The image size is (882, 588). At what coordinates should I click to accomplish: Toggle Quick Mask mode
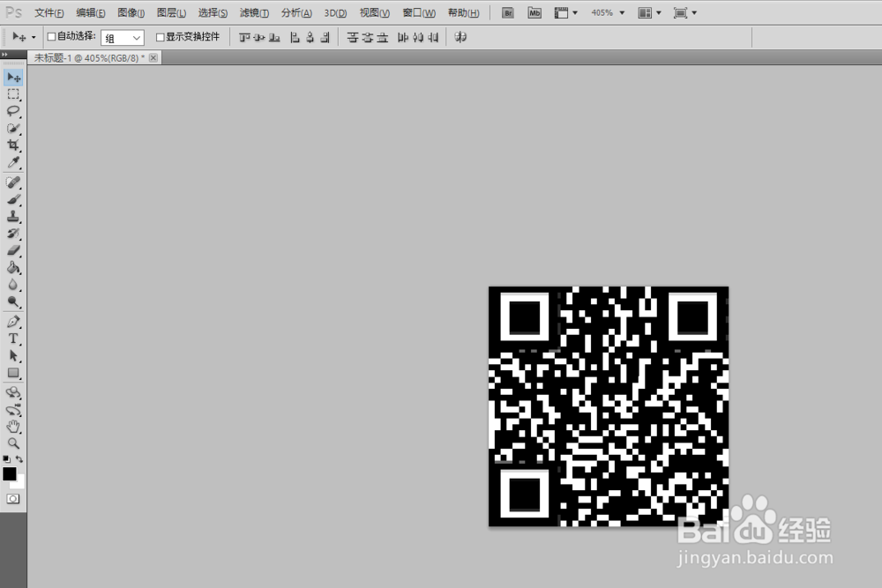click(x=13, y=499)
